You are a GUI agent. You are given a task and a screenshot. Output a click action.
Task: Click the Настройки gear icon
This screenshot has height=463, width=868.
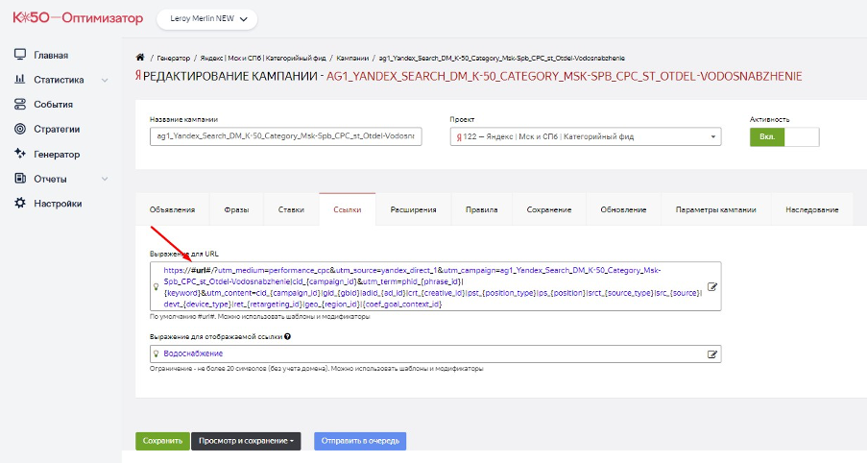click(x=20, y=203)
